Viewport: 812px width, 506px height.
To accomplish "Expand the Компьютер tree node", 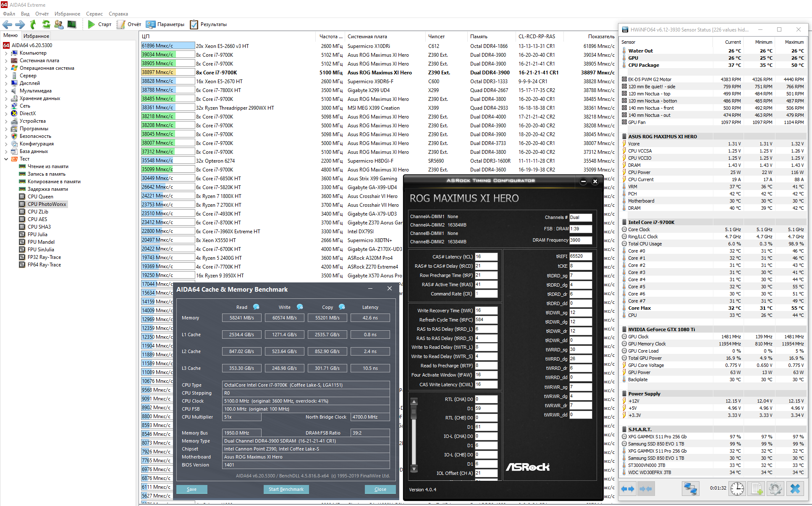I will [x=6, y=53].
